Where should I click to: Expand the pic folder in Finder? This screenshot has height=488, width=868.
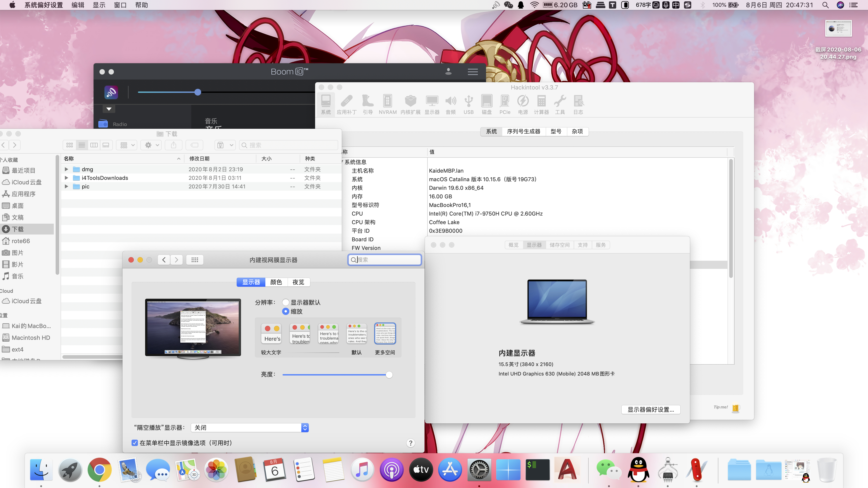click(66, 187)
